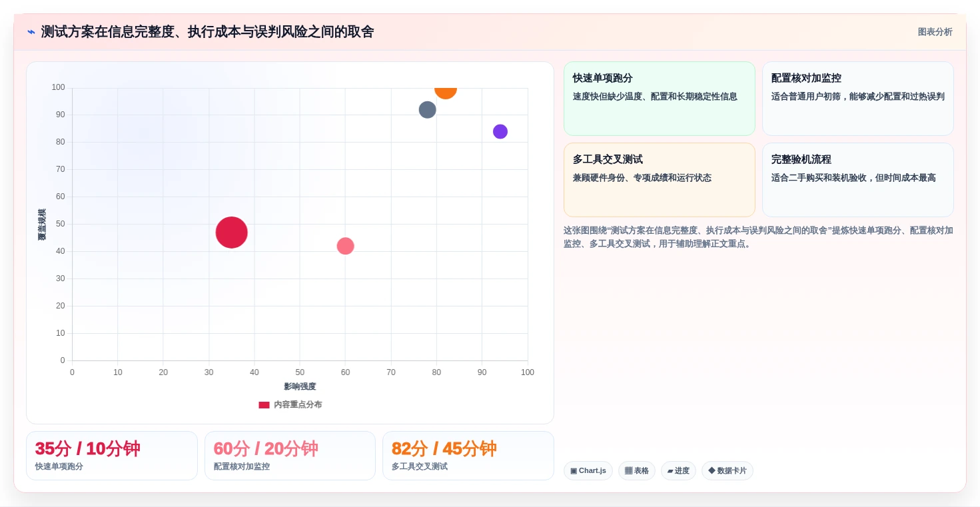980x507 pixels.
Task: Click the y-axis tick label 100
Action: click(x=58, y=87)
